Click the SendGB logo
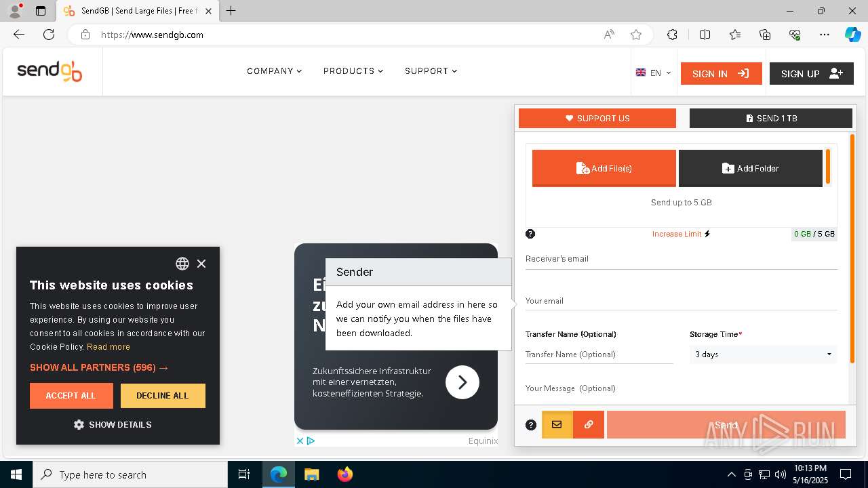This screenshot has height=488, width=868. (50, 70)
